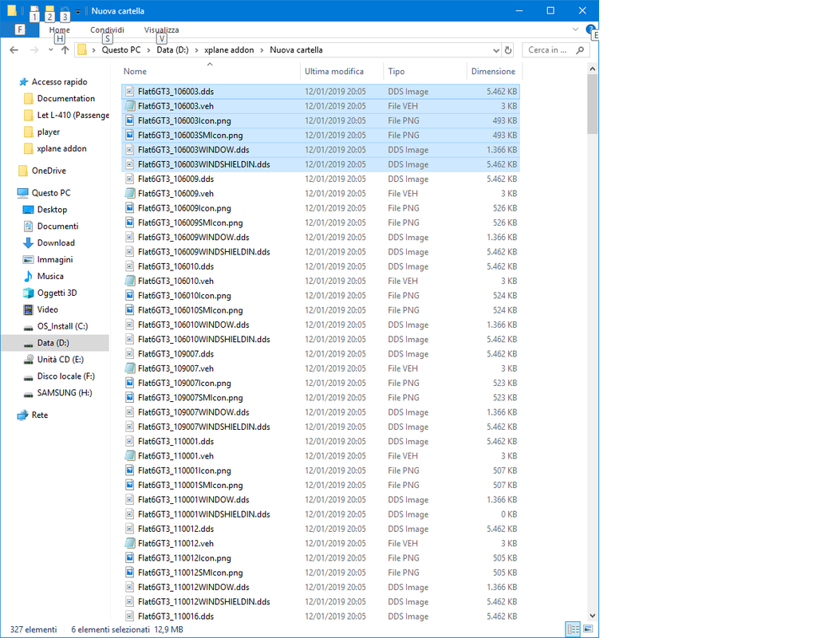Screen dimensions: 840x638
Task: Refresh the current folder view
Action: pyautogui.click(x=508, y=49)
